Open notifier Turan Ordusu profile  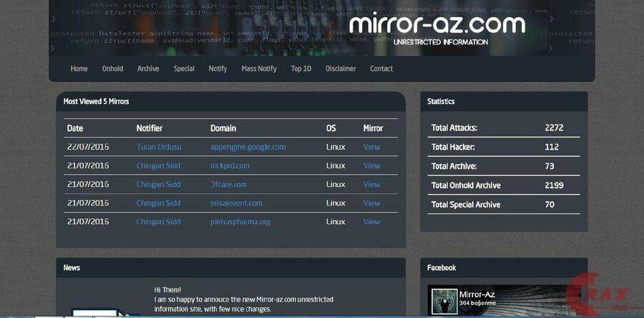pyautogui.click(x=159, y=147)
